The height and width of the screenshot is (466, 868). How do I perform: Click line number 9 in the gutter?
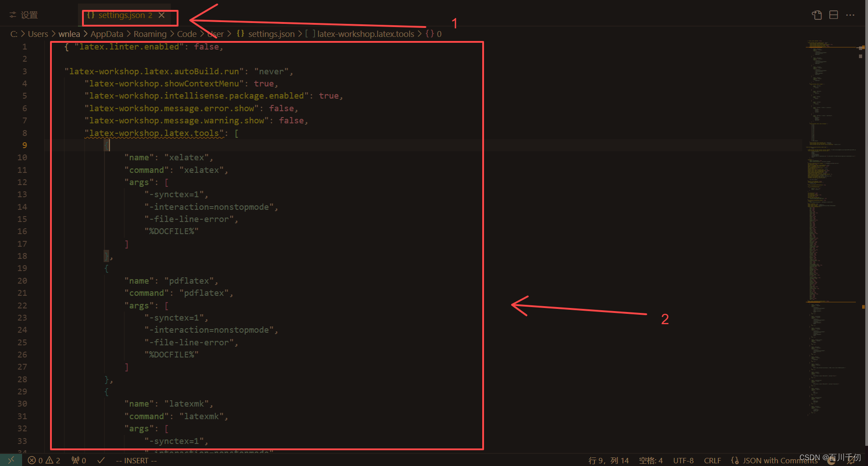tap(24, 145)
